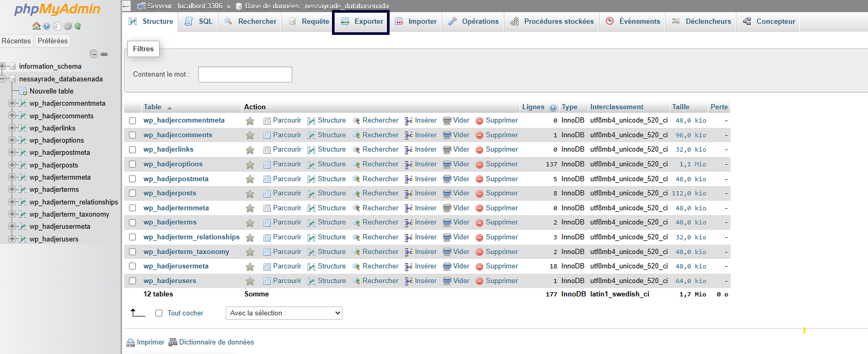Click the Lignes help question-mark icon
This screenshot has width=868, height=354.
[x=553, y=108]
